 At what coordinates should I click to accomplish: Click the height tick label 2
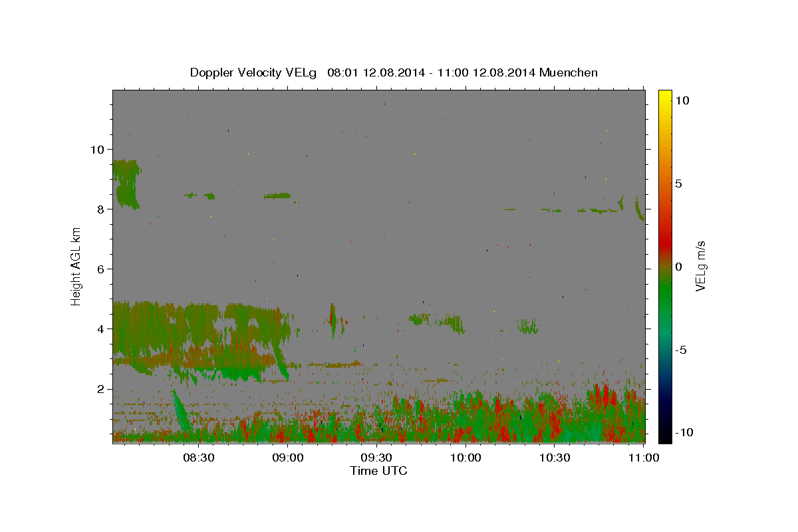(x=100, y=389)
